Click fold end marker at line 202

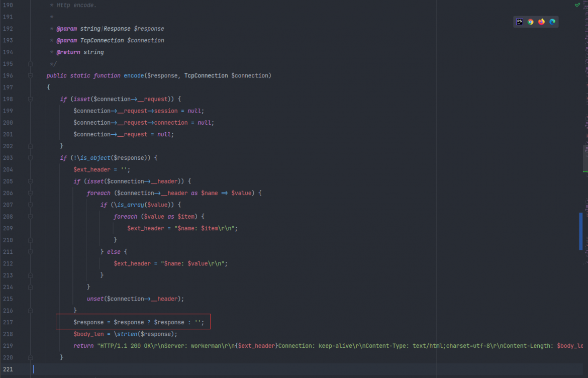point(30,146)
